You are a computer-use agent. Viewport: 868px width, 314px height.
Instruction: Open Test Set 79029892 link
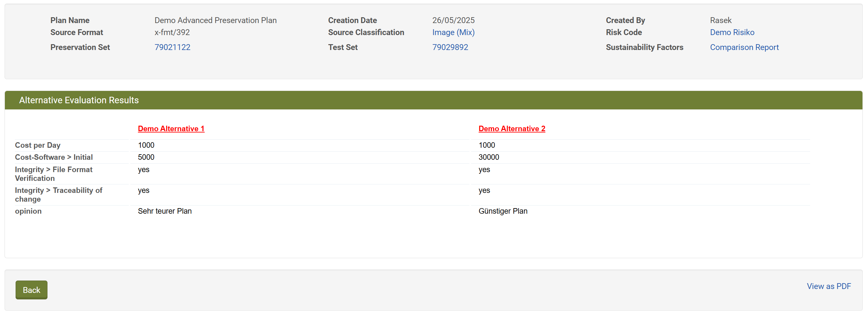point(450,47)
